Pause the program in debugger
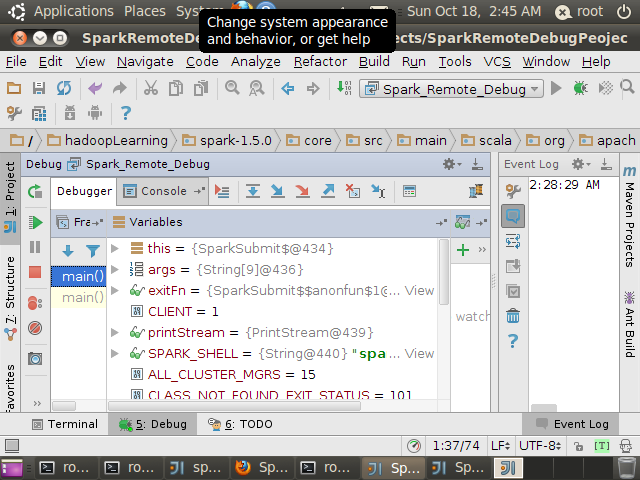This screenshot has height=480, width=640. click(35, 247)
